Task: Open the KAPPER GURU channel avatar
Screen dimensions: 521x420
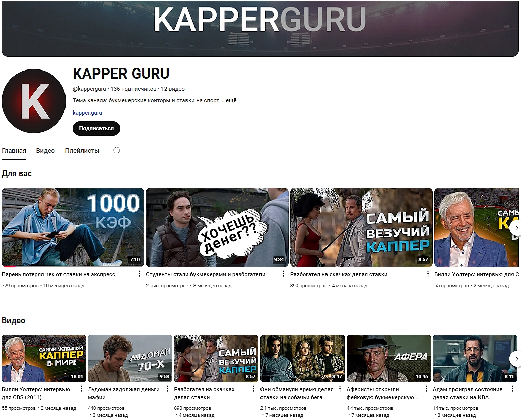Action: [x=34, y=101]
